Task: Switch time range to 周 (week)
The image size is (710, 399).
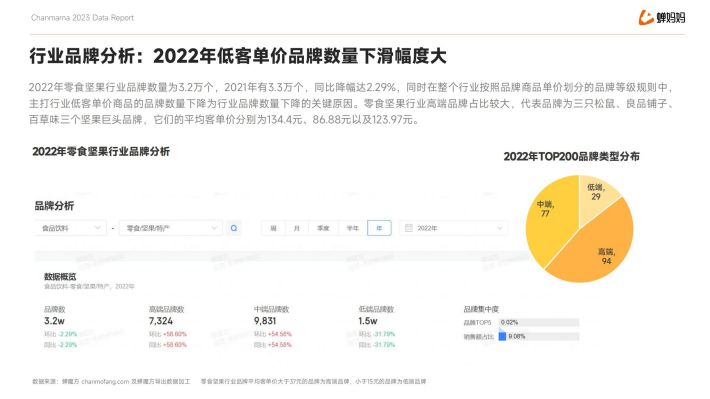Action: pyautogui.click(x=273, y=228)
